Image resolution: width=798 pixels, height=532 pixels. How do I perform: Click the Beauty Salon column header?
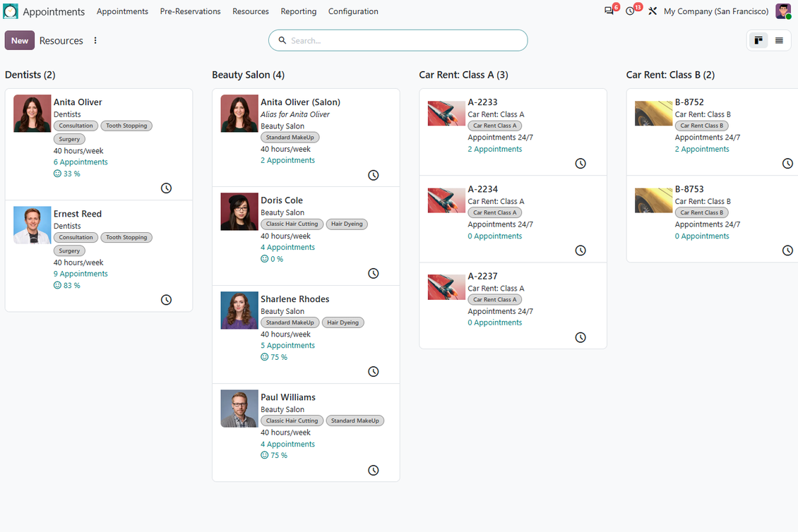[x=249, y=75]
